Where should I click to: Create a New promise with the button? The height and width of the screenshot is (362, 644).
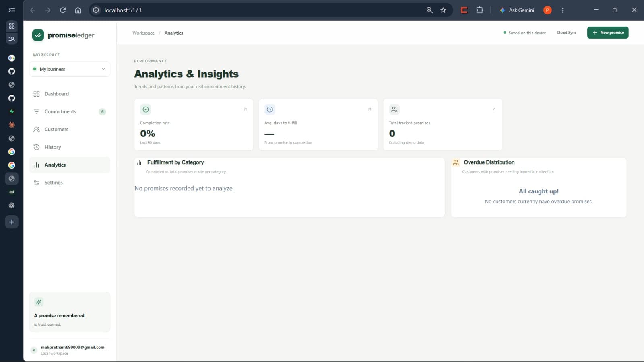tap(608, 33)
